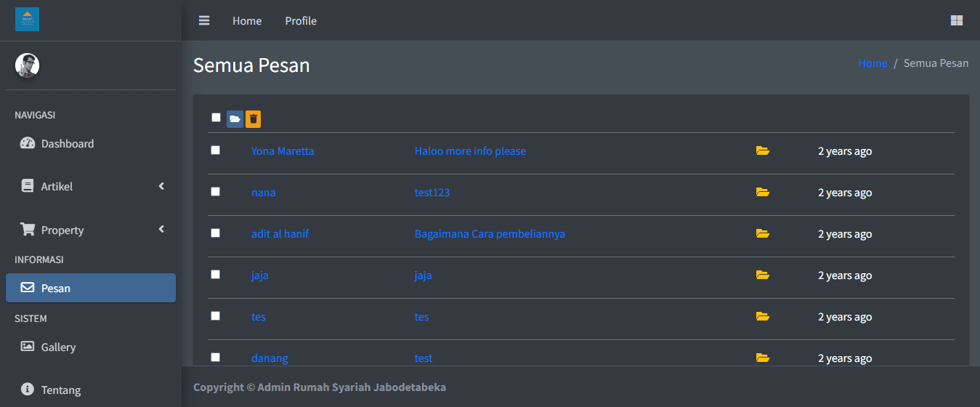Image resolution: width=980 pixels, height=407 pixels.
Task: Open folder icon in Yona Maretta row
Action: coord(762,151)
